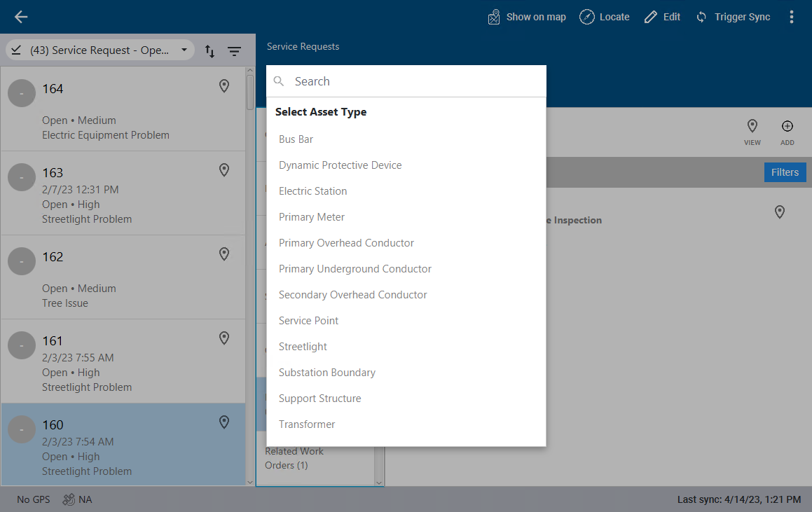Expand the Service Request - Open dropdown

[x=184, y=50]
